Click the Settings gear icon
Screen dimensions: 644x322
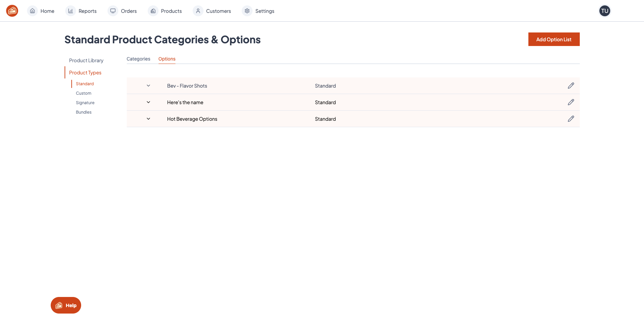tap(247, 11)
